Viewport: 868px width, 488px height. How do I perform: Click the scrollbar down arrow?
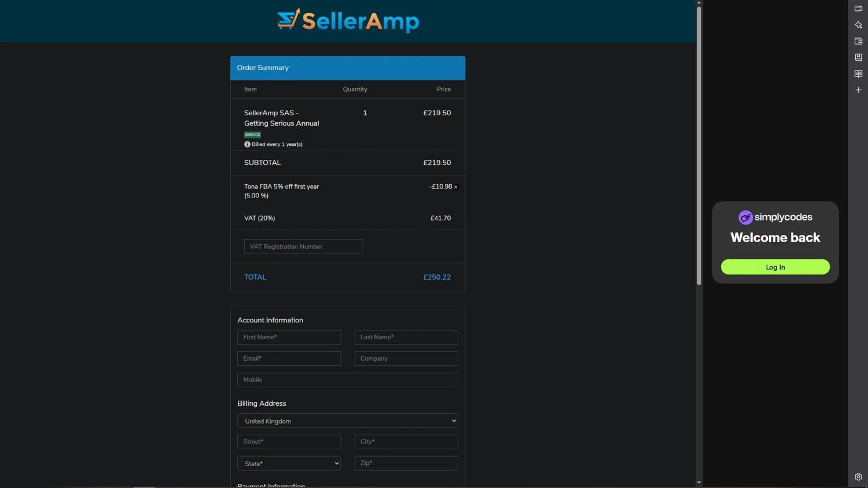point(699,482)
